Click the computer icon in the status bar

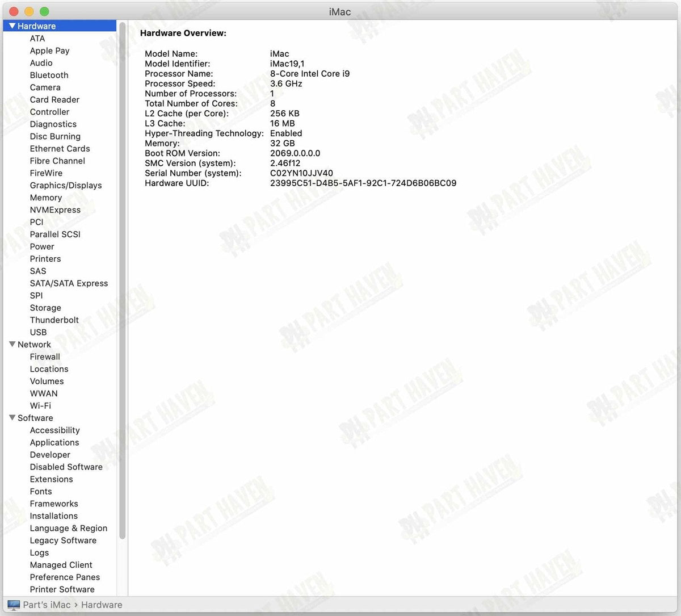tap(14, 605)
